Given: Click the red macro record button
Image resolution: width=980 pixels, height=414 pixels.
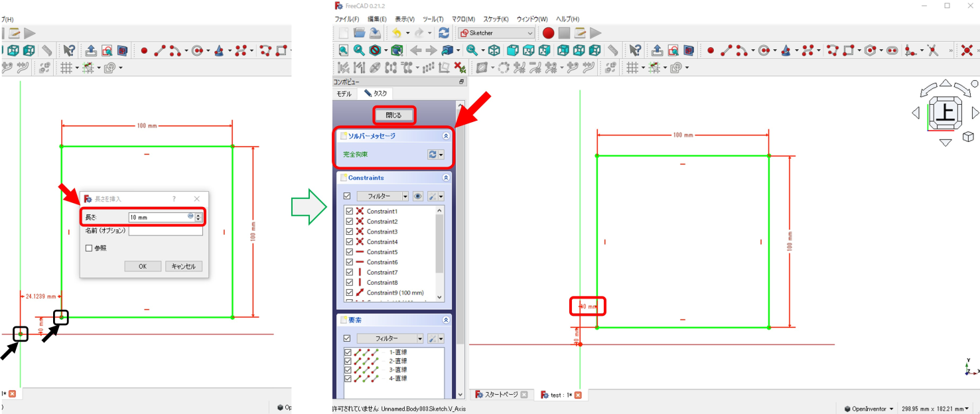Looking at the screenshot, I should tap(548, 33).
